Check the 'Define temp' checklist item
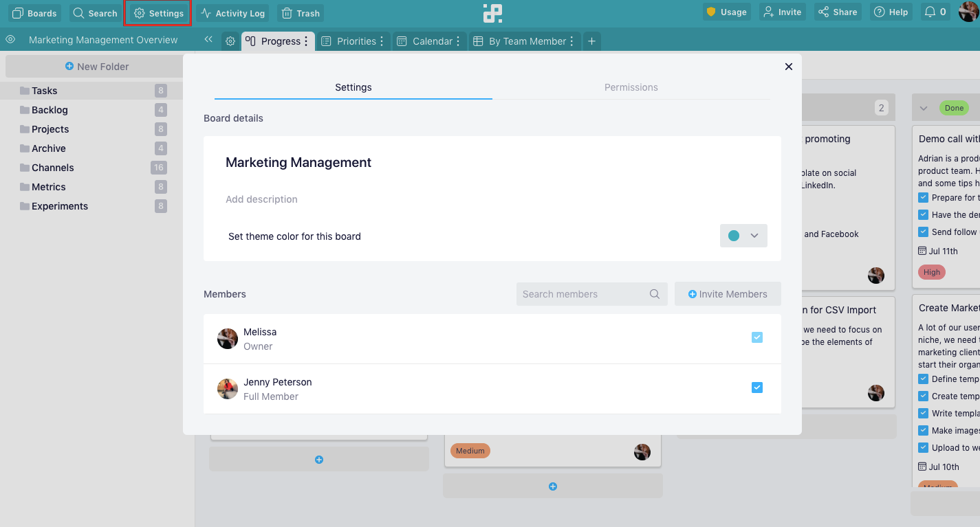 [x=924, y=379]
